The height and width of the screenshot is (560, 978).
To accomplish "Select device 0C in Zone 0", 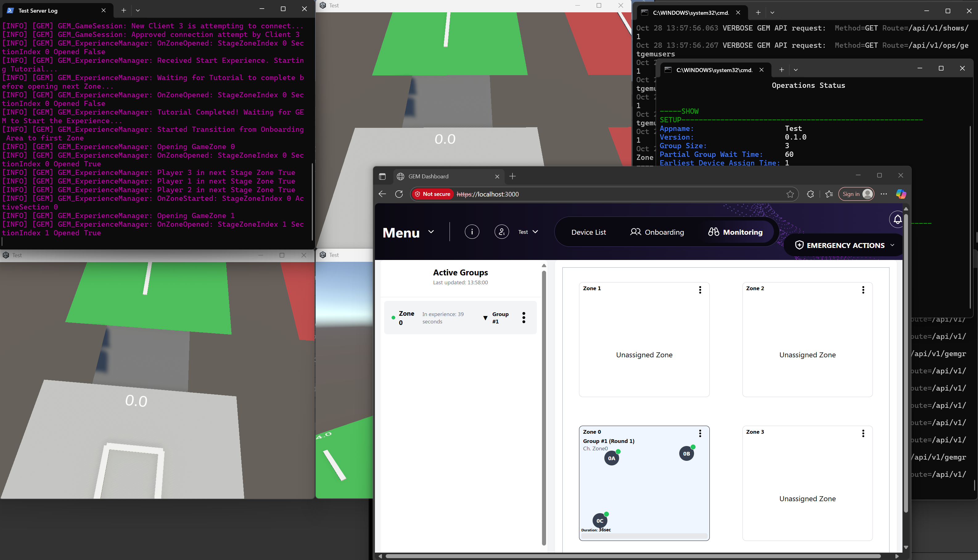I will tap(599, 521).
